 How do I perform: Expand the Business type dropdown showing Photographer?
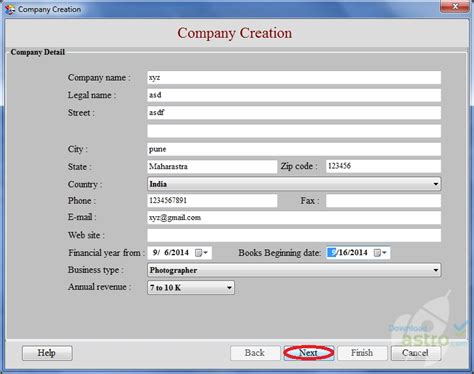[294, 270]
